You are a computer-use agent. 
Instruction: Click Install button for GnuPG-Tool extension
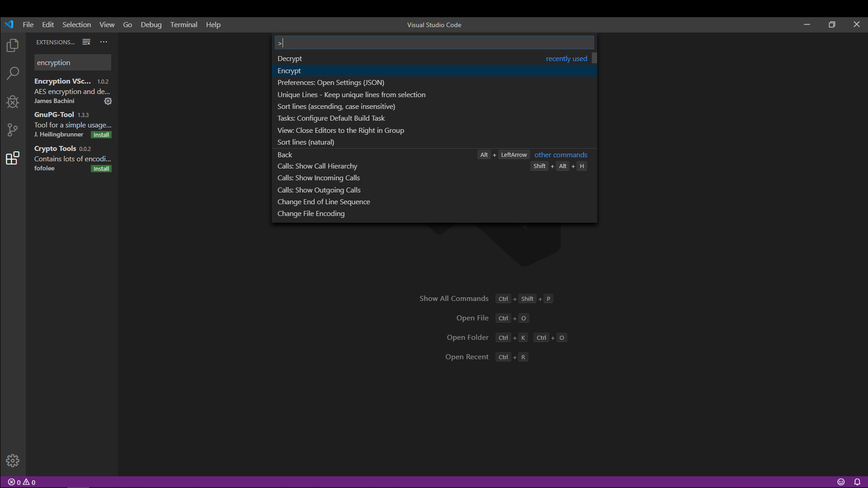point(101,135)
